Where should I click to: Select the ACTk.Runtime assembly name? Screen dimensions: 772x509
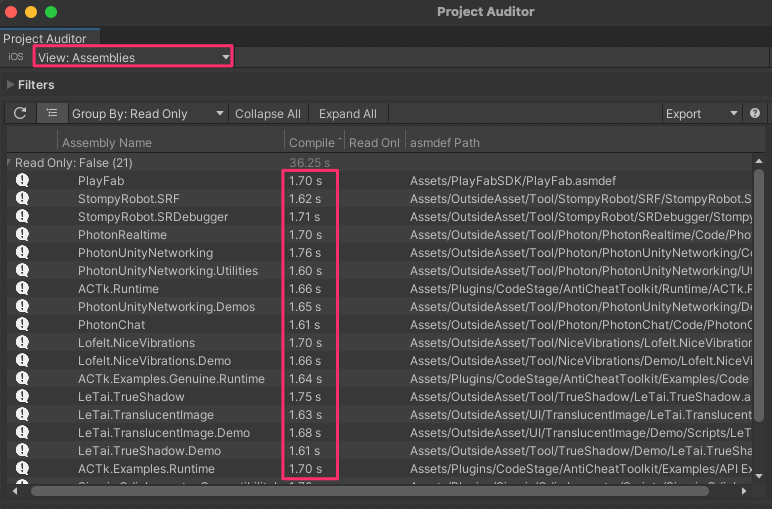click(x=118, y=288)
